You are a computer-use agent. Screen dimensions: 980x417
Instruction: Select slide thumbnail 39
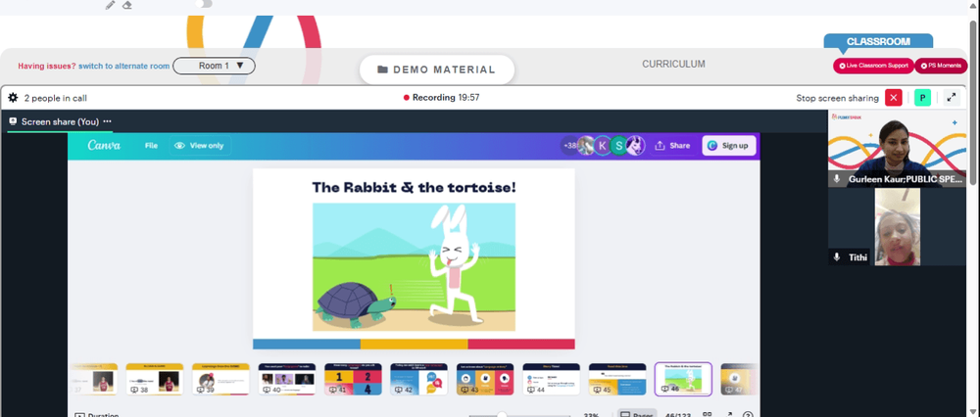tap(220, 379)
